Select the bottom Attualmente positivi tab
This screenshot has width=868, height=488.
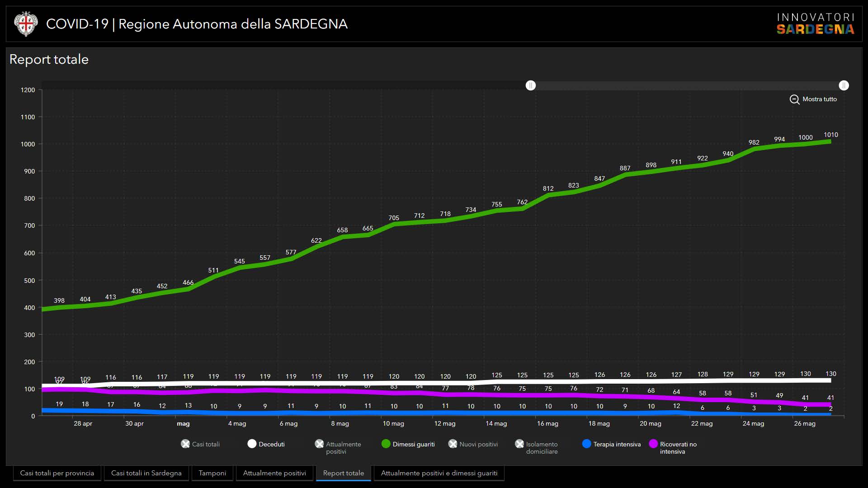pos(274,473)
